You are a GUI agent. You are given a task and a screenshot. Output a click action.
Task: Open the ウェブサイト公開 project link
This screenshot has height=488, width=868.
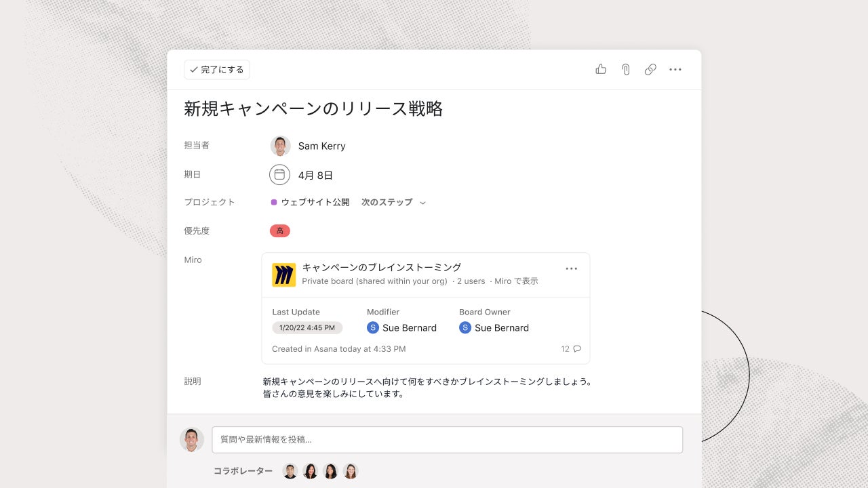pos(315,202)
